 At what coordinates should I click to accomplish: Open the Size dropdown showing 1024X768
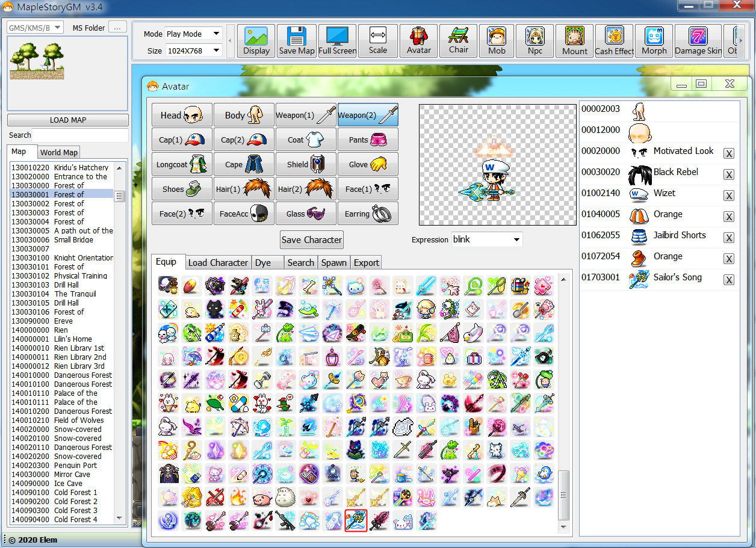194,51
